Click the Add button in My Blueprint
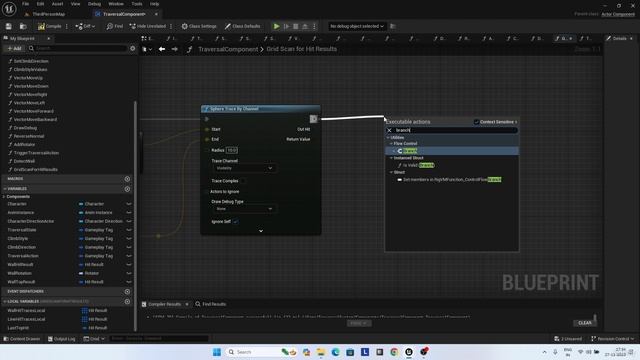The height and width of the screenshot is (360, 640). 14,48
